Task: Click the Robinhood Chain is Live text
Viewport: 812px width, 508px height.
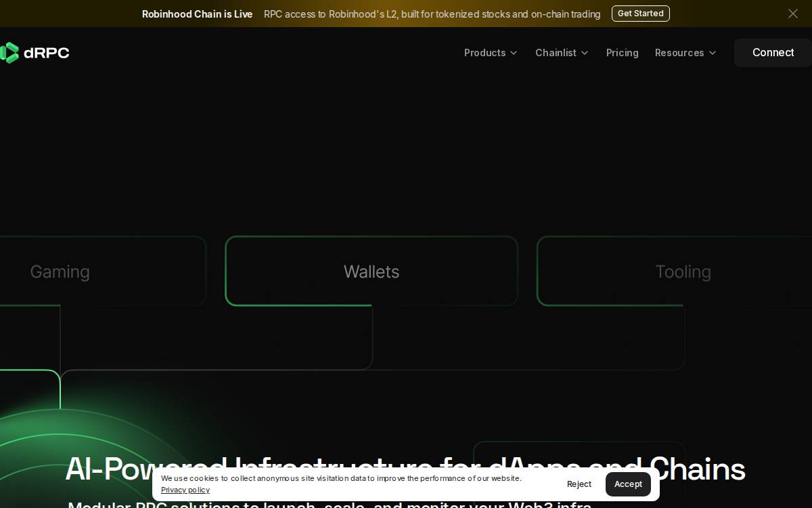Action: click(197, 14)
